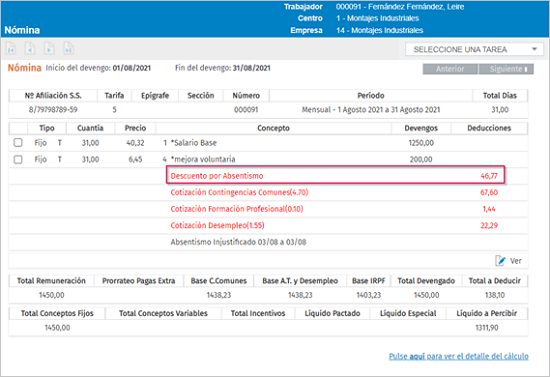Click the Nº Afiliación S.S. header
Image resolution: width=550 pixels, height=377 pixels.
[53, 95]
